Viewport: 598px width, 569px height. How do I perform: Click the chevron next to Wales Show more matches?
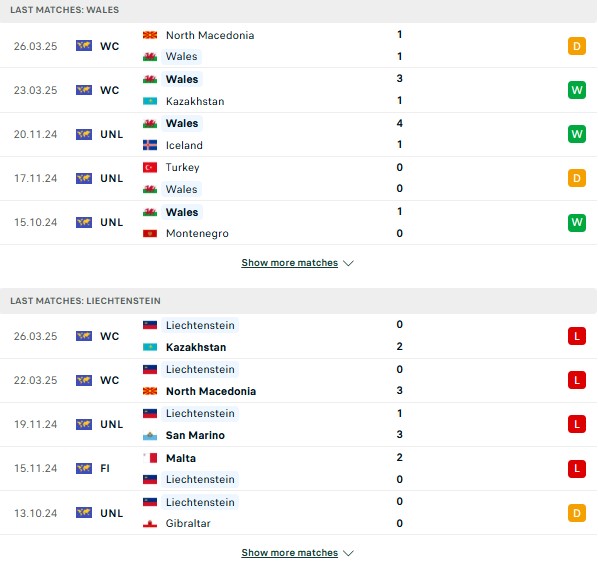coord(348,263)
